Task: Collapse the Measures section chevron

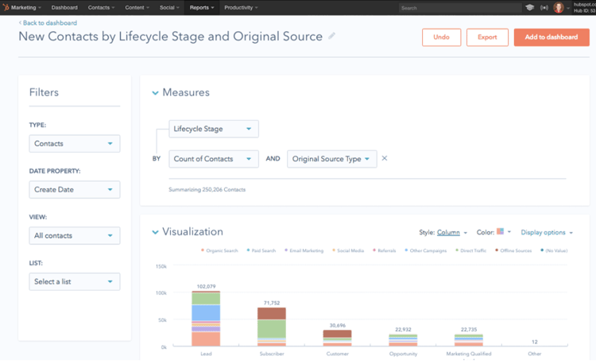Action: (155, 93)
